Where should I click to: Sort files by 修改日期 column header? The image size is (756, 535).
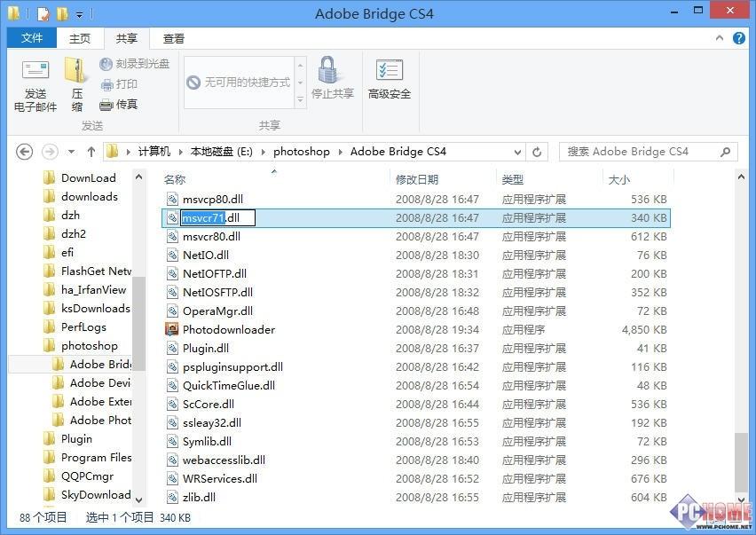tap(443, 179)
